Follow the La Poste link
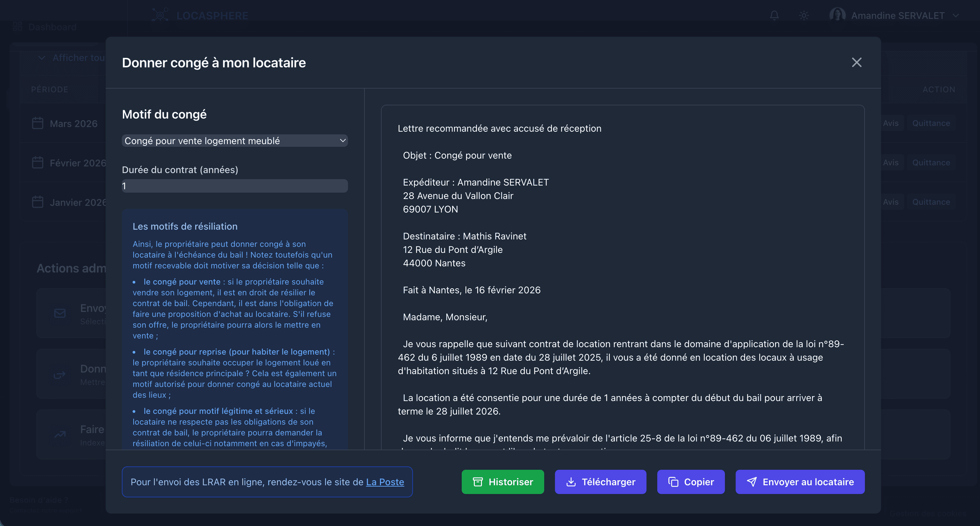Image resolution: width=980 pixels, height=526 pixels. (x=385, y=482)
